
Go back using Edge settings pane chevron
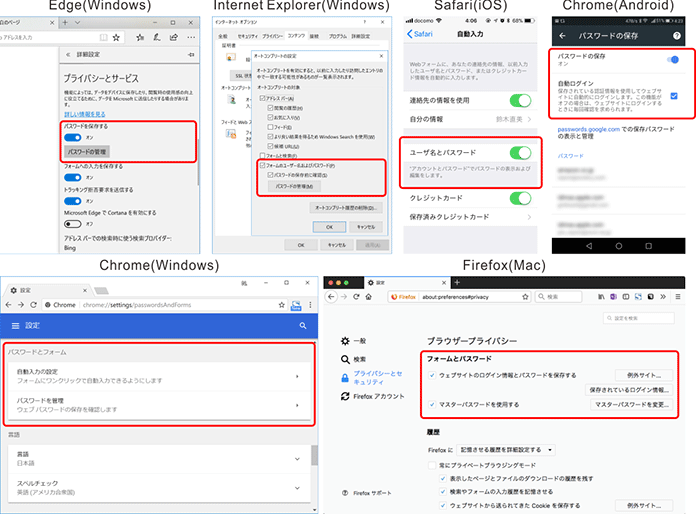(68, 55)
